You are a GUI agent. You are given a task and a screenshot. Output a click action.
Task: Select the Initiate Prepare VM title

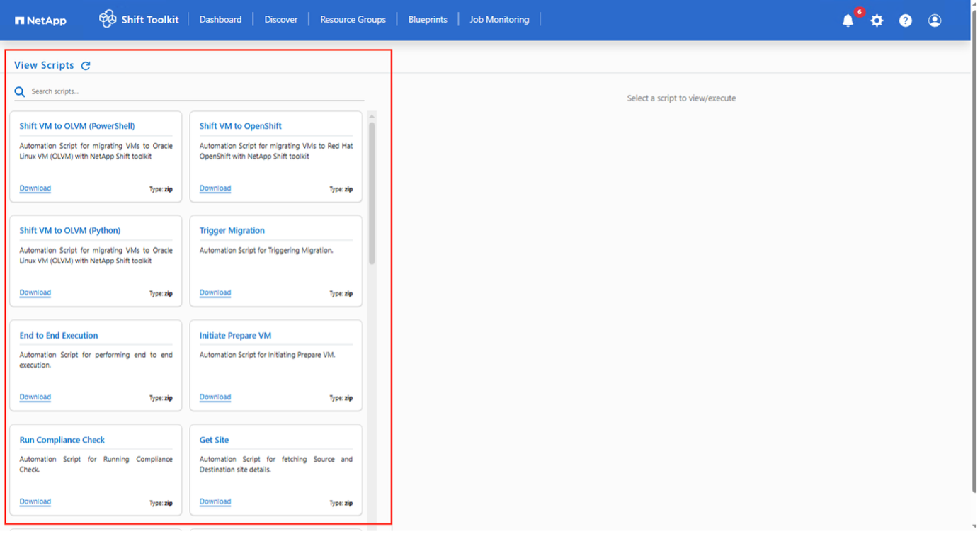(x=237, y=336)
